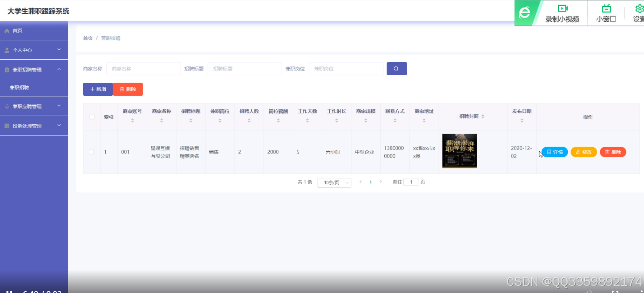Click cell text 招聘销售精英两名
Screen dimensions: 644x293
coord(190,152)
